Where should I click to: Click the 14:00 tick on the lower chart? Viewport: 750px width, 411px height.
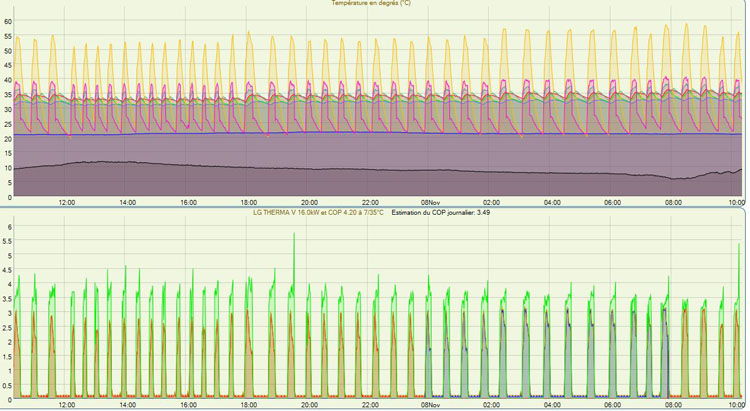128,405
